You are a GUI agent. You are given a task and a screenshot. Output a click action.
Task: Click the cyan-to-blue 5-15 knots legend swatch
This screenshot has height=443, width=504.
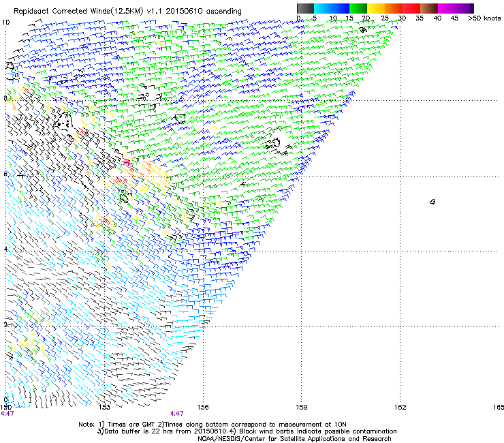332,8
